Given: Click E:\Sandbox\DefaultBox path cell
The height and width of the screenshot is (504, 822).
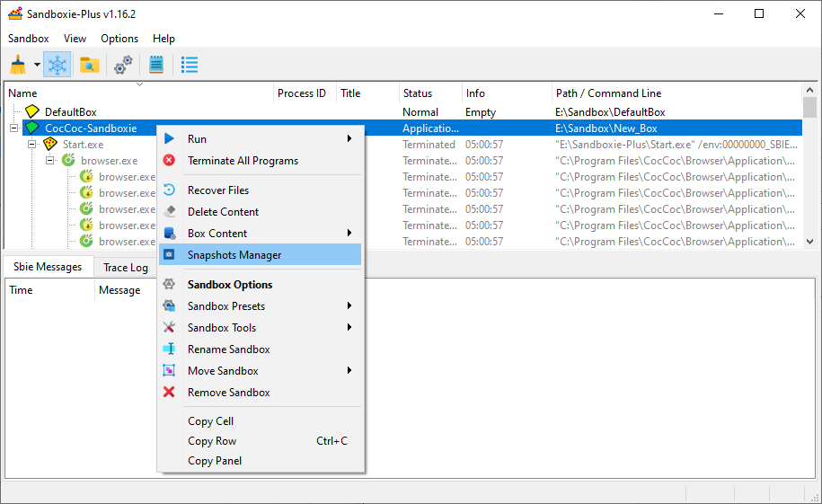Looking at the screenshot, I should coord(610,112).
